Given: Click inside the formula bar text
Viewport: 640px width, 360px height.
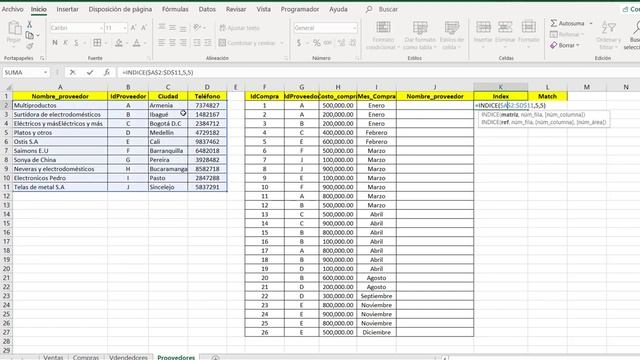Looking at the screenshot, I should tap(158, 72).
